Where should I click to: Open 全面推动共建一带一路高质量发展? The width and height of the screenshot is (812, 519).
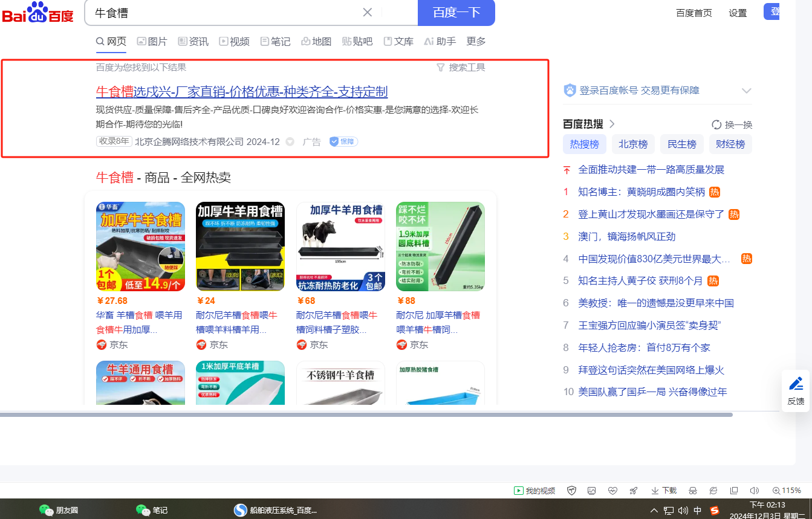pyautogui.click(x=651, y=170)
